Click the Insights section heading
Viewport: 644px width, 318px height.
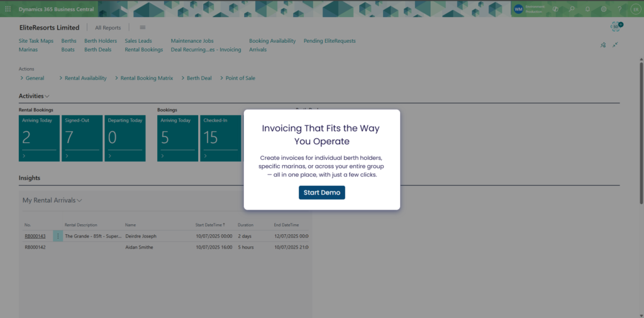[x=30, y=178]
